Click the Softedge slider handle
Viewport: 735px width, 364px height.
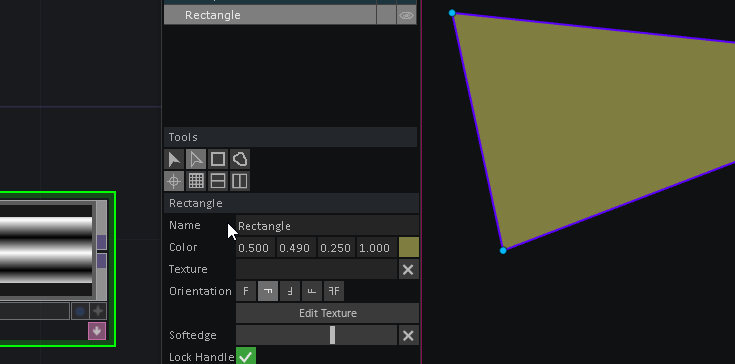pos(332,335)
